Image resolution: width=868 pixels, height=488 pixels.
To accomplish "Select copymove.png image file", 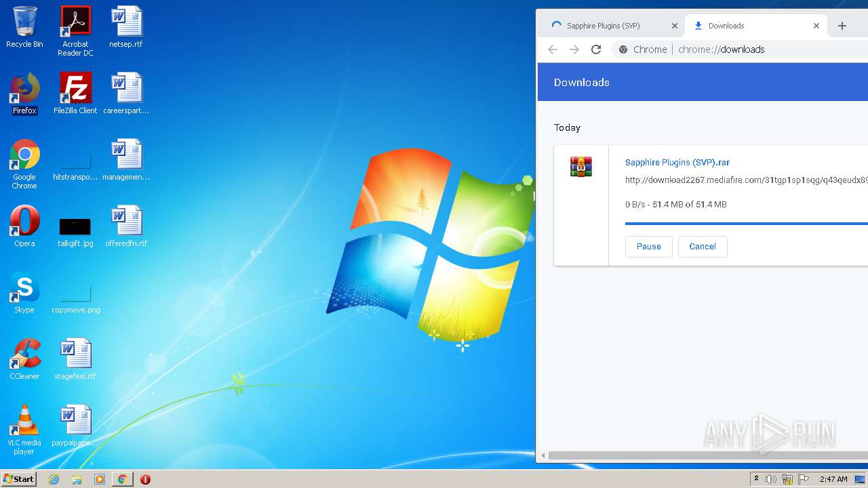I will pos(75,298).
